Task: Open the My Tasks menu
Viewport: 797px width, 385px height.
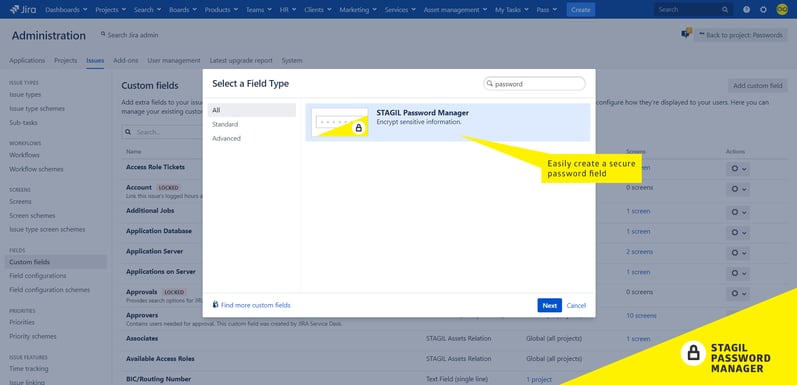Action: tap(512, 10)
